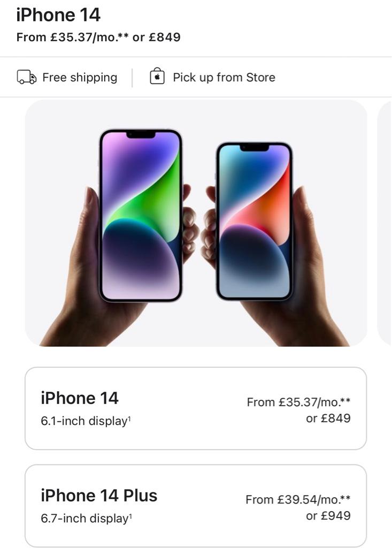Click the iPhone 14 page title
392x548 pixels.
click(58, 15)
